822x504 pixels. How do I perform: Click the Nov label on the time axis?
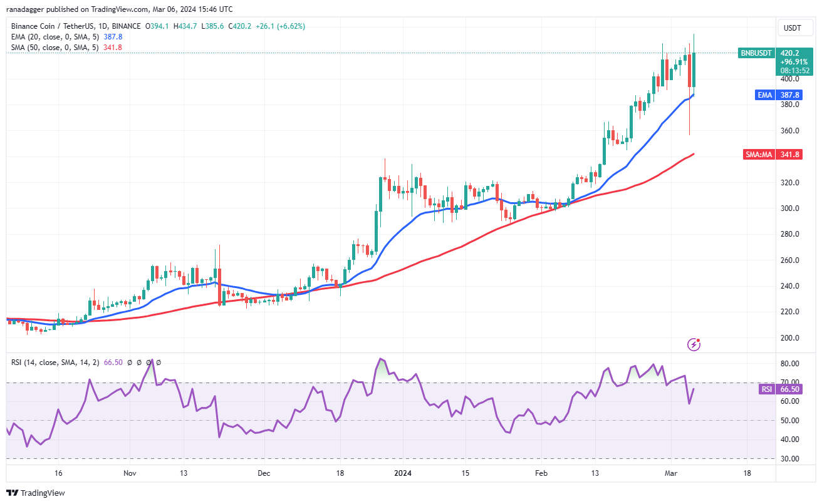tap(130, 474)
